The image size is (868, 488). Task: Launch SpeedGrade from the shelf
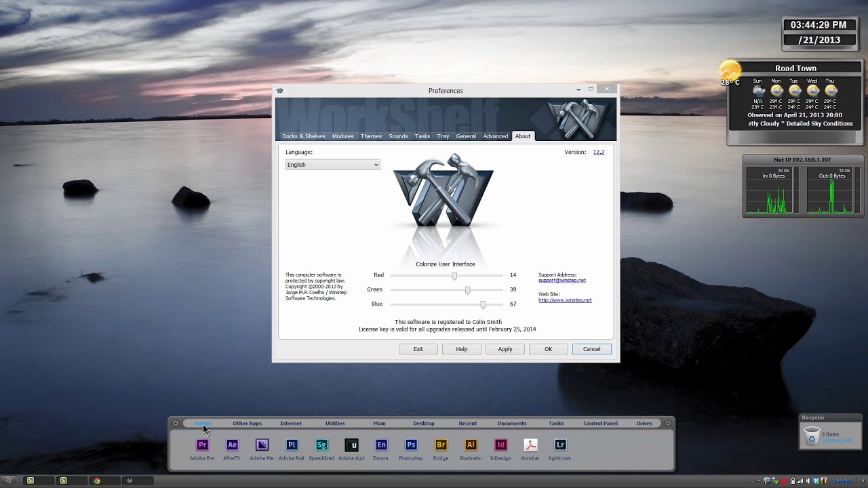tap(321, 445)
